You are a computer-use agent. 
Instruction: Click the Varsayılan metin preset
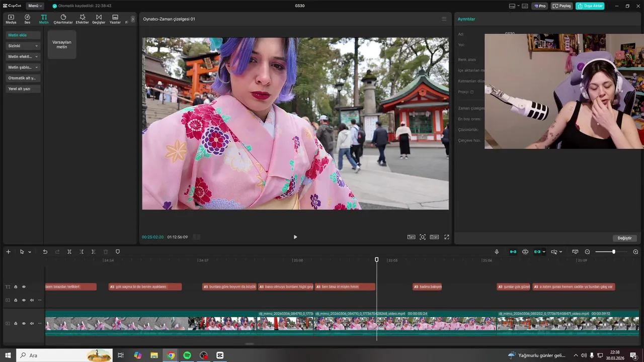tap(62, 44)
